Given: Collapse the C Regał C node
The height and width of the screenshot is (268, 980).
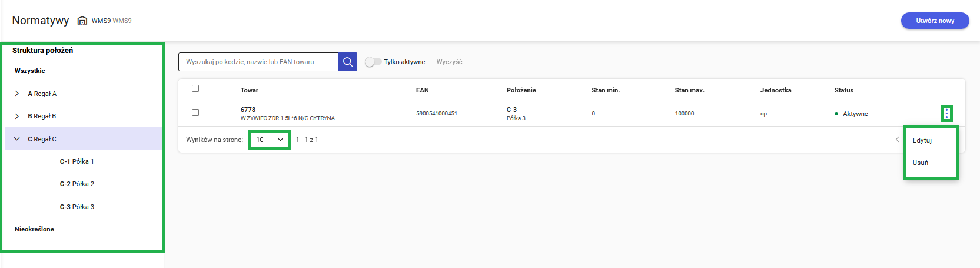Looking at the screenshot, I should pyautogui.click(x=17, y=139).
